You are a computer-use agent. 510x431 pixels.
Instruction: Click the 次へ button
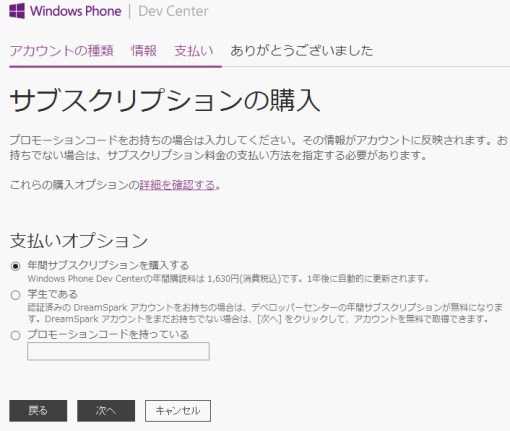106,411
